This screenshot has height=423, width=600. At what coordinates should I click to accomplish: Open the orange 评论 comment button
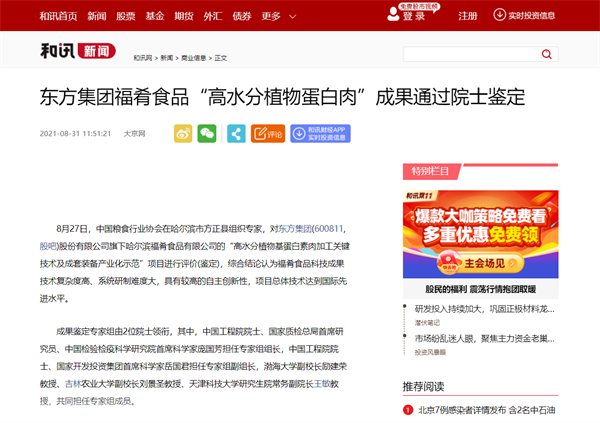coord(268,134)
